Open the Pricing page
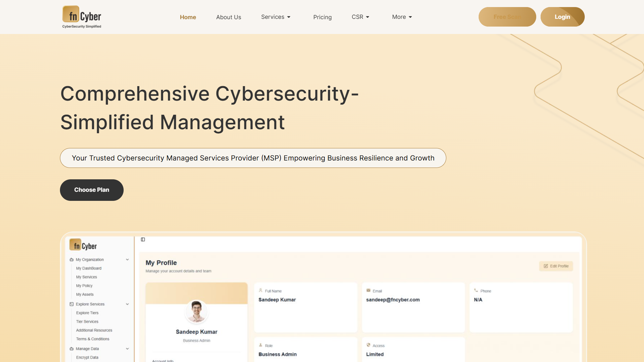 pos(322,17)
